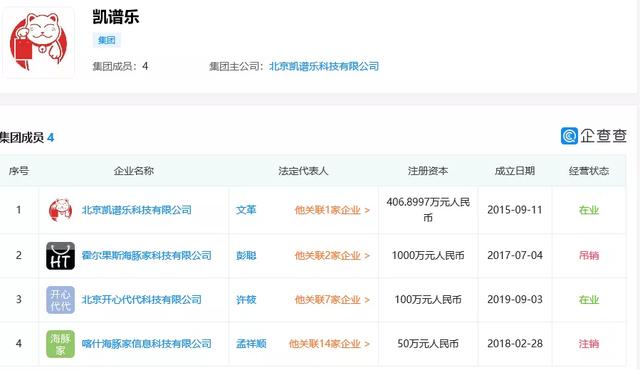Screen dimensions: 640x370
Task: Click the 企查查 brand logo icon
Action: tap(569, 136)
